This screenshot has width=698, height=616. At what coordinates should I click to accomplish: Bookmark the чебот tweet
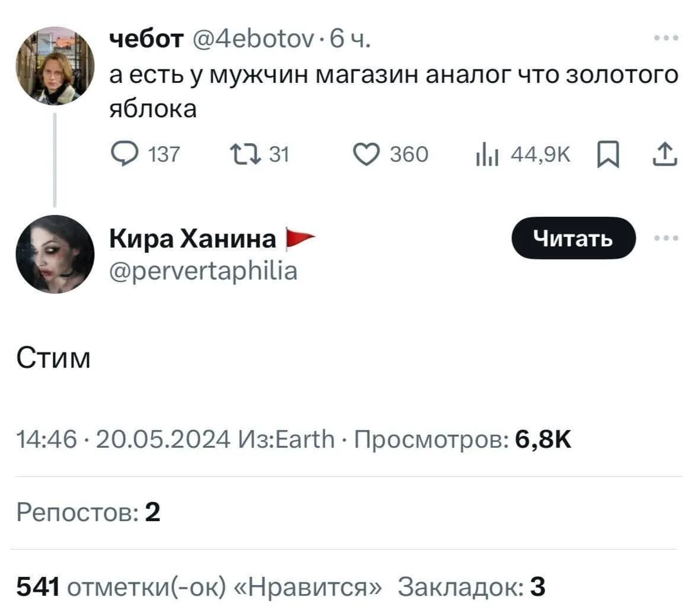click(609, 155)
